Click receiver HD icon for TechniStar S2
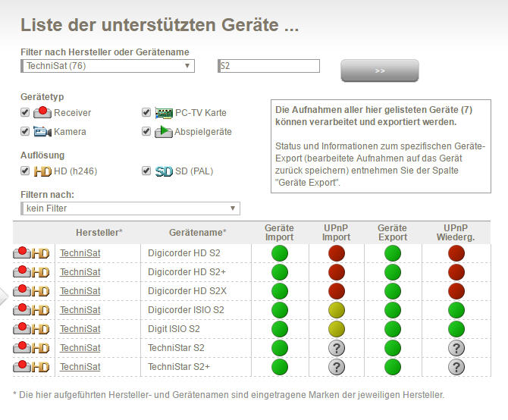The height and width of the screenshot is (420, 508). 31,347
